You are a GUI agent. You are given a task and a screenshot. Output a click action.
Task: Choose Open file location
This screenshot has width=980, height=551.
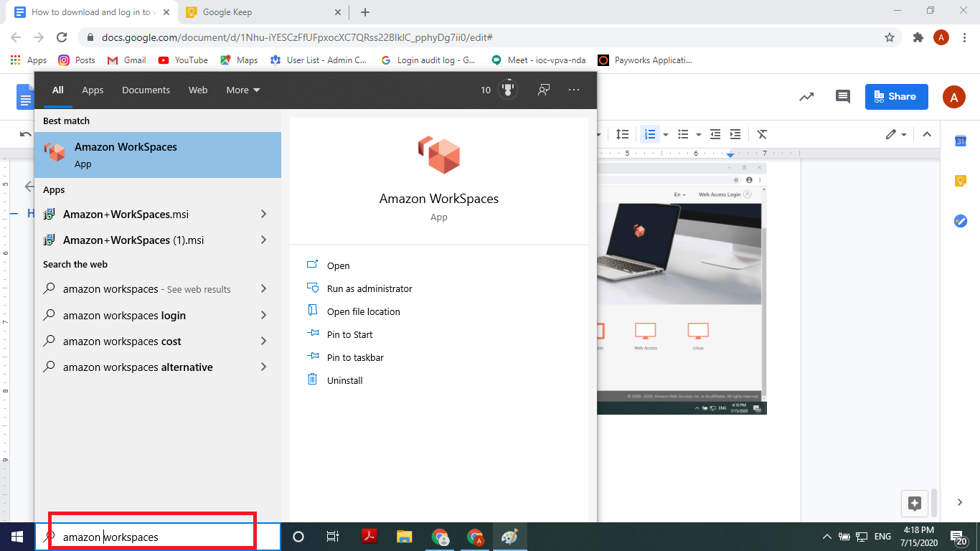(x=364, y=311)
